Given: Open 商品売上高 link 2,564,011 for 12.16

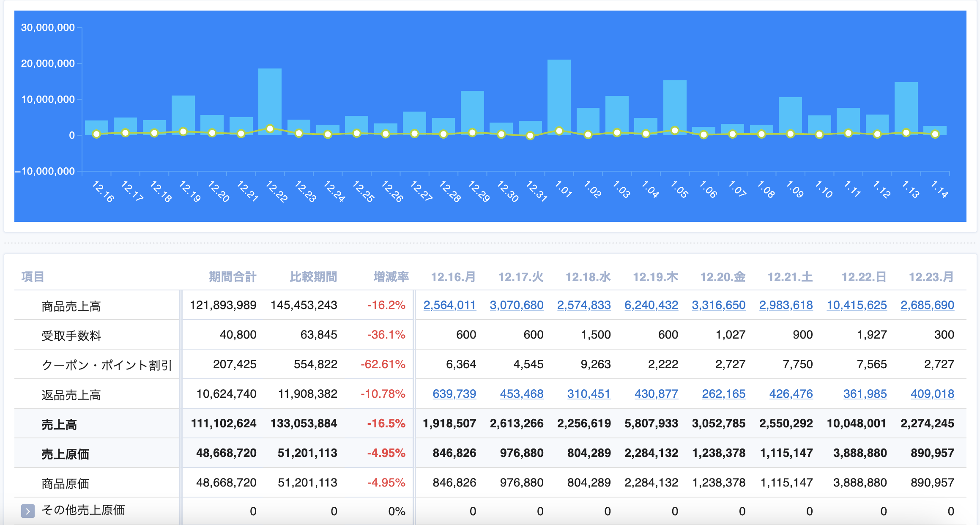Looking at the screenshot, I should click(450, 305).
